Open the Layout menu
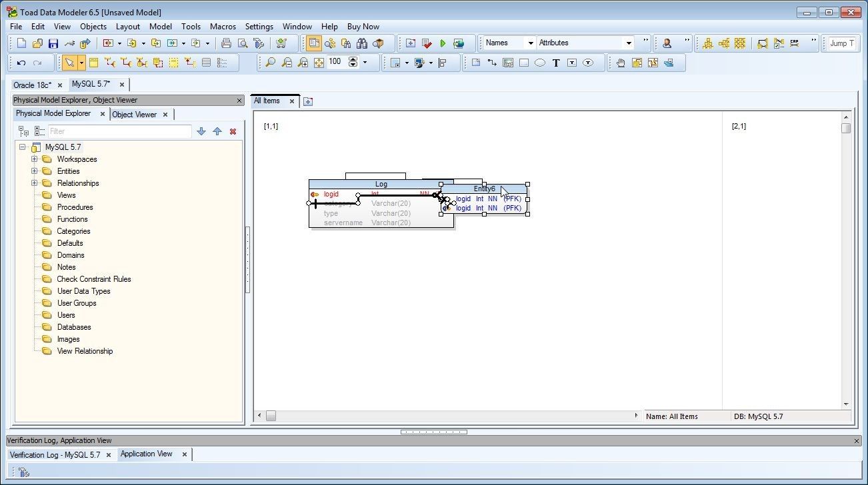This screenshot has height=485, width=868. 128,27
